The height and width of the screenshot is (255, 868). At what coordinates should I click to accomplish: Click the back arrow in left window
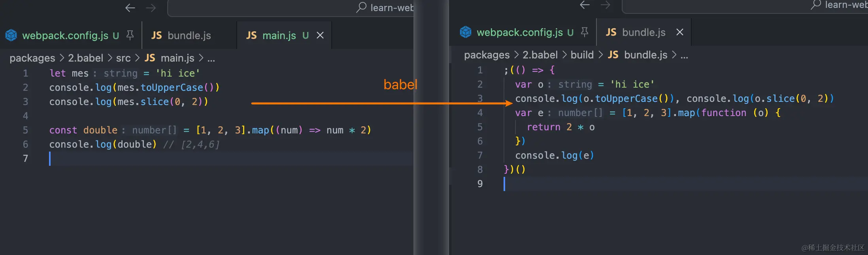[x=130, y=8]
